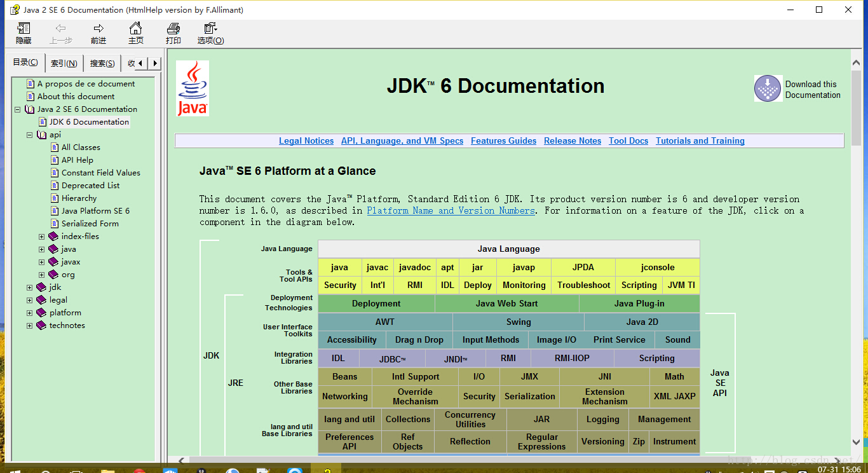The height and width of the screenshot is (473, 868).
Task: Click page icon beside Constant Field Values
Action: click(x=55, y=173)
